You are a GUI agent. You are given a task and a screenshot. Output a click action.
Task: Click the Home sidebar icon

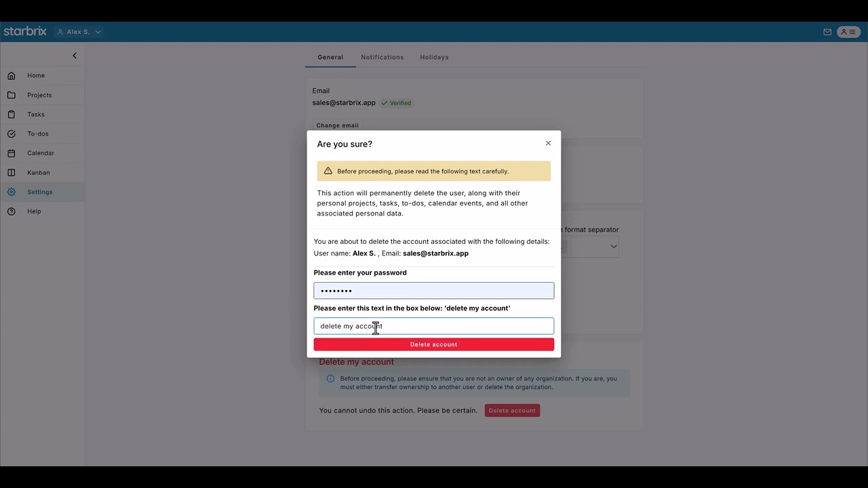point(12,75)
